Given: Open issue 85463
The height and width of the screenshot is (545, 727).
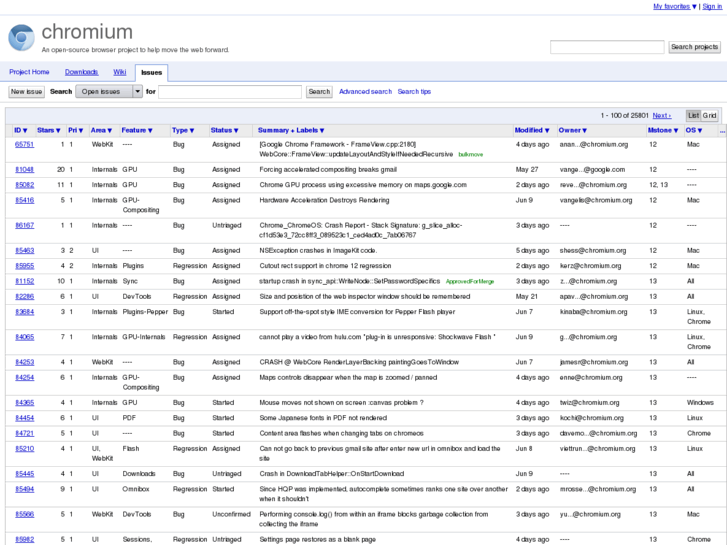Looking at the screenshot, I should click(x=25, y=250).
